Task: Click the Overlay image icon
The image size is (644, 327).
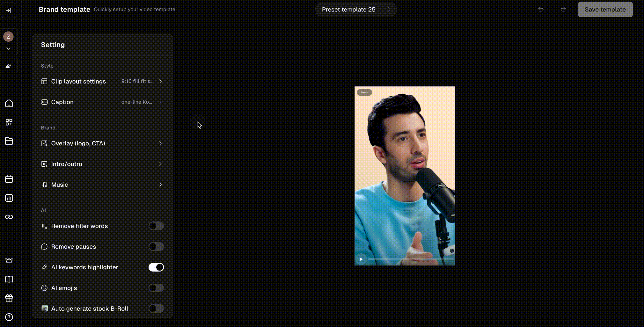Action: (44, 143)
